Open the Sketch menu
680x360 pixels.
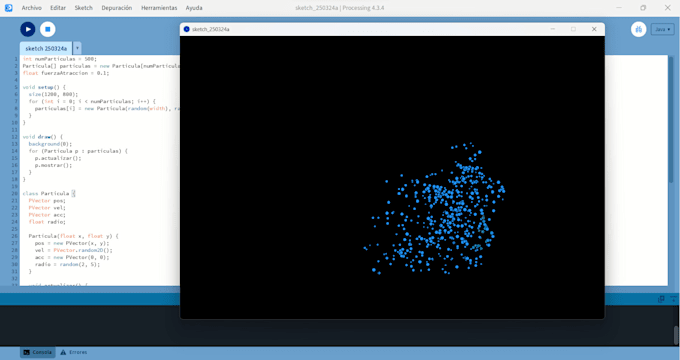click(84, 8)
